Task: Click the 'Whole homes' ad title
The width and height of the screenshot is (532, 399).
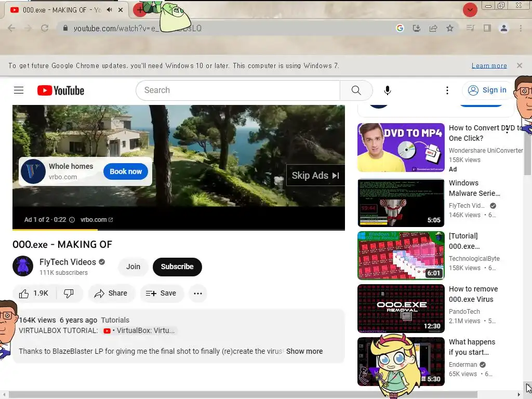Action: 71,166
